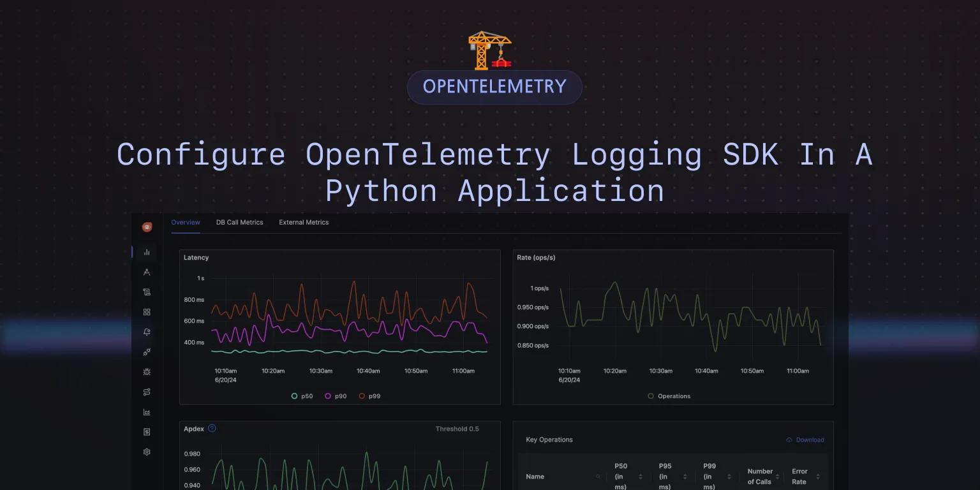
Task: Switch to the DB Call Metrics tab
Action: (x=239, y=223)
